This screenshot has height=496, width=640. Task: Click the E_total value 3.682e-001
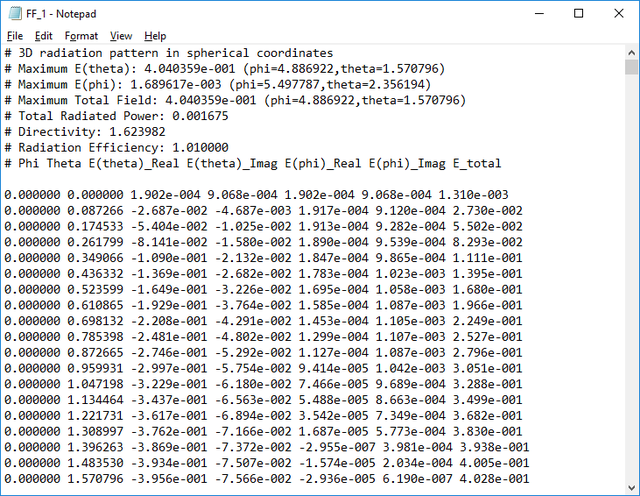(487, 416)
